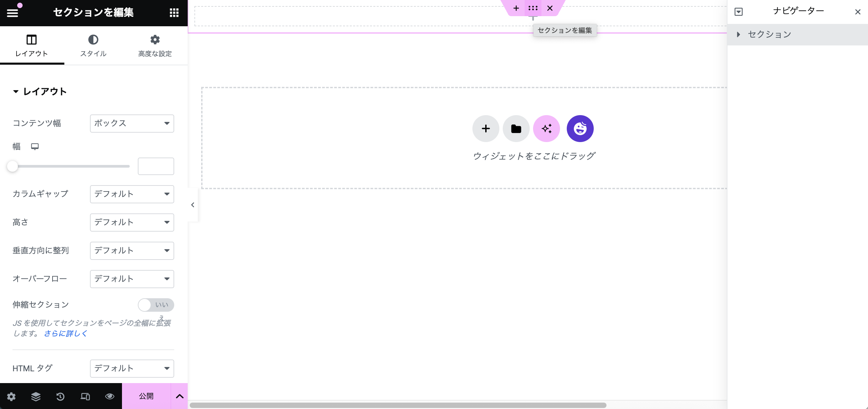
Task: Click the width value input field
Action: coord(156,166)
